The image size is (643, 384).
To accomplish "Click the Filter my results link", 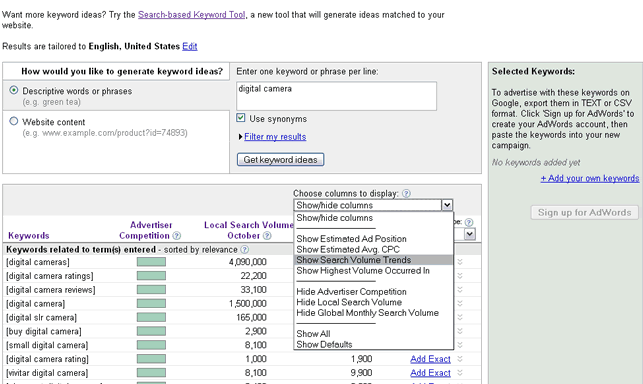I will [275, 137].
